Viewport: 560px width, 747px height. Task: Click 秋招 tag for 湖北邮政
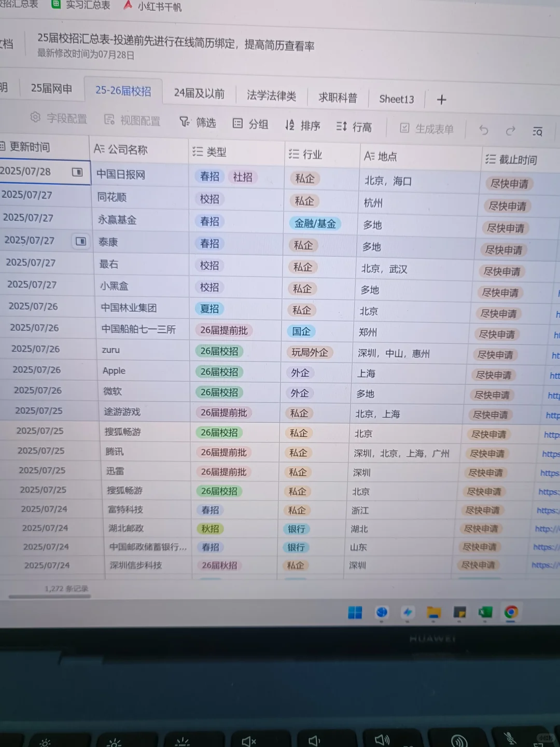[210, 529]
